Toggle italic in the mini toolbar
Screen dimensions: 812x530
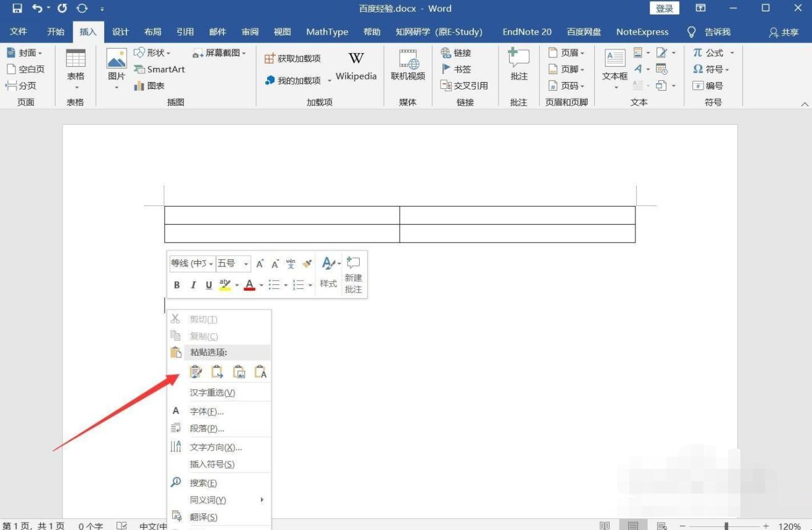pos(193,284)
